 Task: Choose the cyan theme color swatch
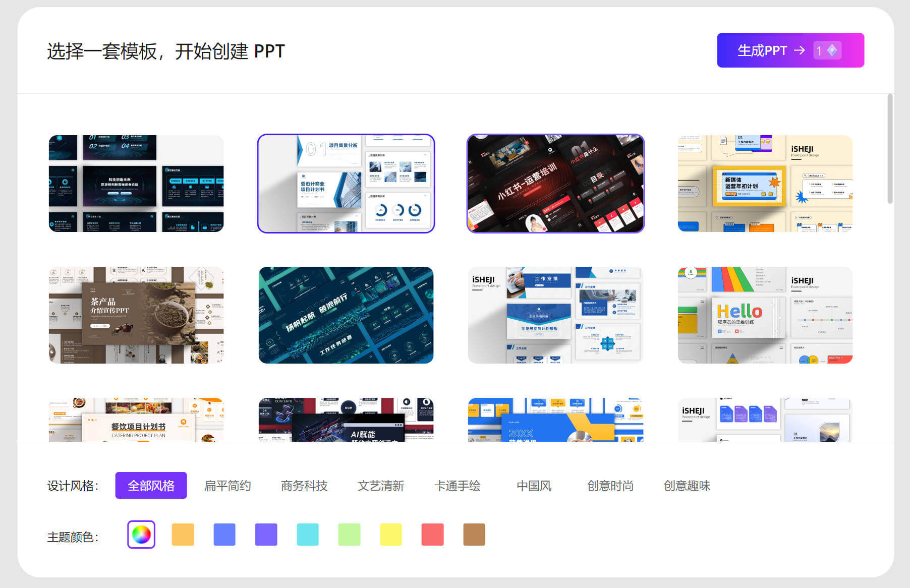[308, 535]
